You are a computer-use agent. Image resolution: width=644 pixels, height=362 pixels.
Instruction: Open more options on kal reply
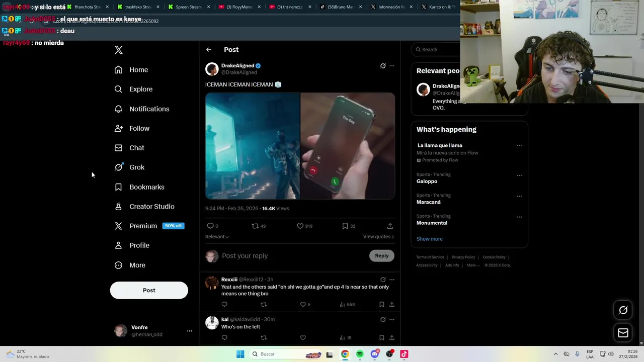tap(392, 320)
